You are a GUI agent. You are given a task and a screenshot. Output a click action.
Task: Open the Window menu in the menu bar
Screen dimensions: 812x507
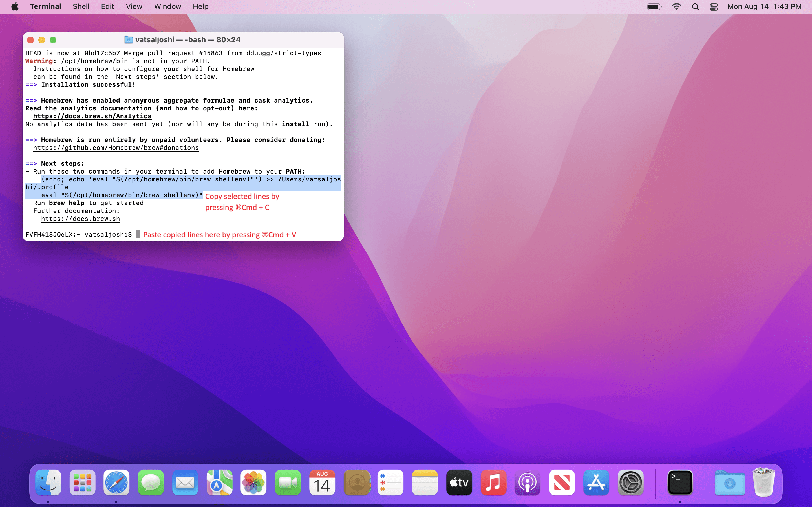click(x=167, y=7)
